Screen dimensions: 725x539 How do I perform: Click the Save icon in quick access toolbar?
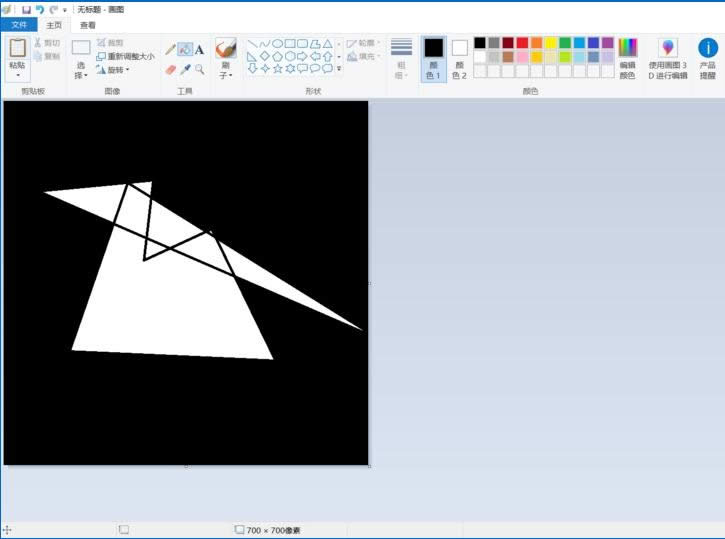[x=26, y=9]
